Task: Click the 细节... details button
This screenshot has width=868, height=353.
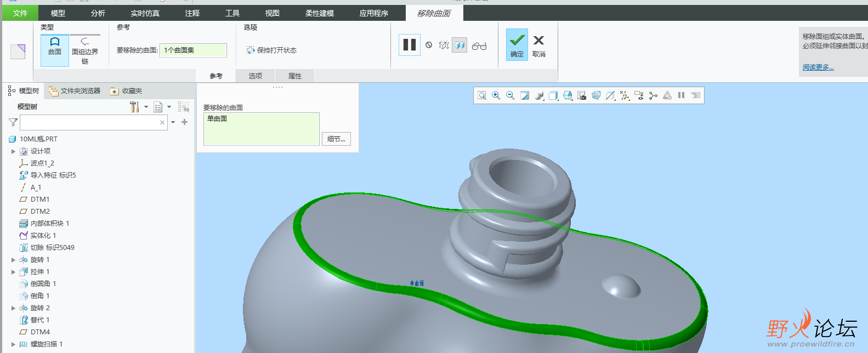Action: 336,139
